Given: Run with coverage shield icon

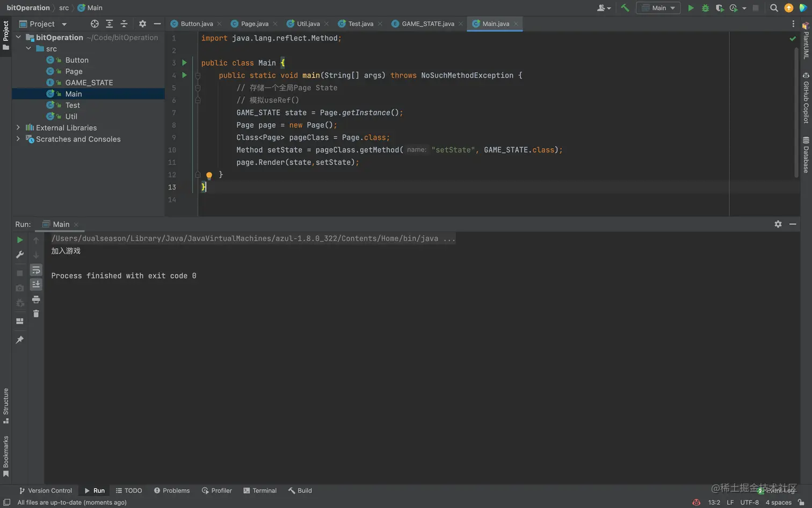Looking at the screenshot, I should pos(720,8).
